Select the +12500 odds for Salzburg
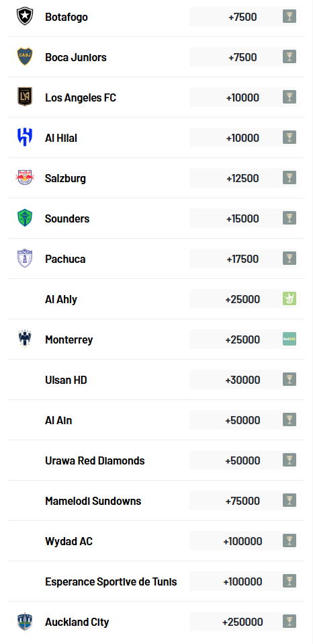This screenshot has width=313, height=644. tap(242, 178)
